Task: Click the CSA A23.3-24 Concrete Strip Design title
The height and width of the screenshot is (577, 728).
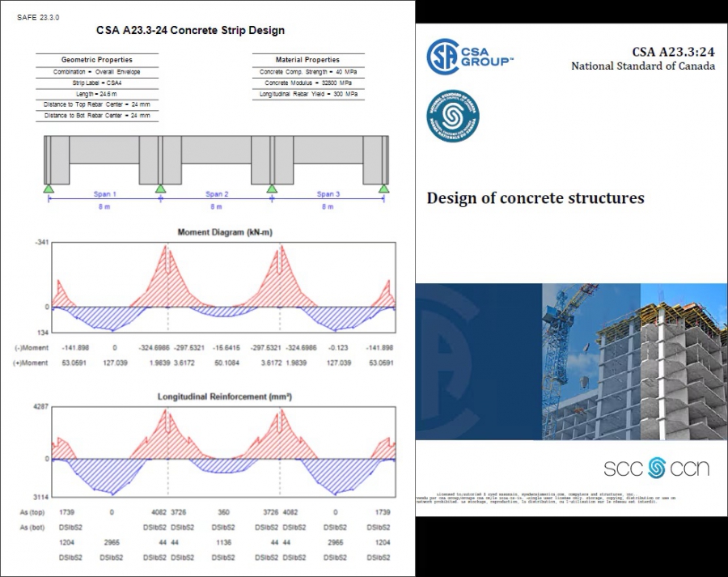Action: [190, 31]
